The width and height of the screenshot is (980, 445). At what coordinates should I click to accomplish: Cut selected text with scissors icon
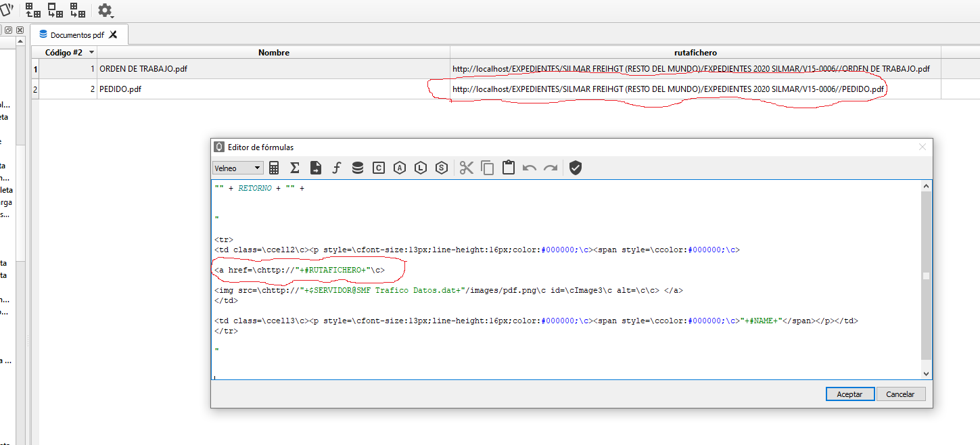pos(467,168)
